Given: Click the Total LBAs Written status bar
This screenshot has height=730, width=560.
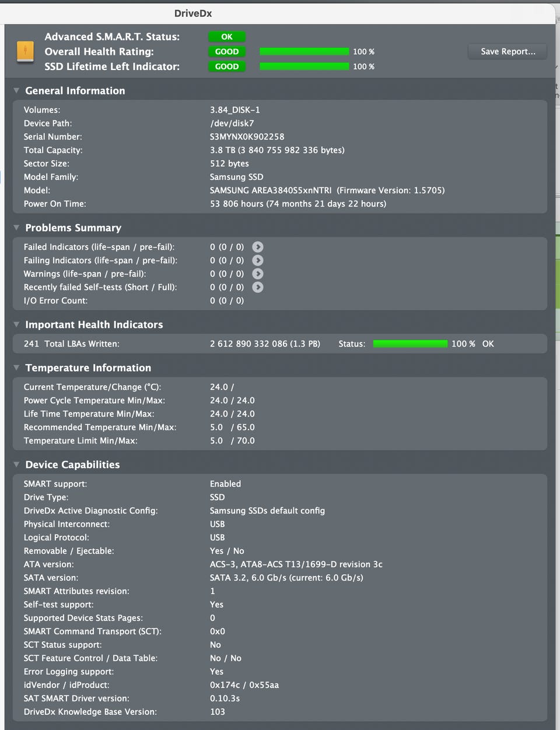Looking at the screenshot, I should click(410, 344).
